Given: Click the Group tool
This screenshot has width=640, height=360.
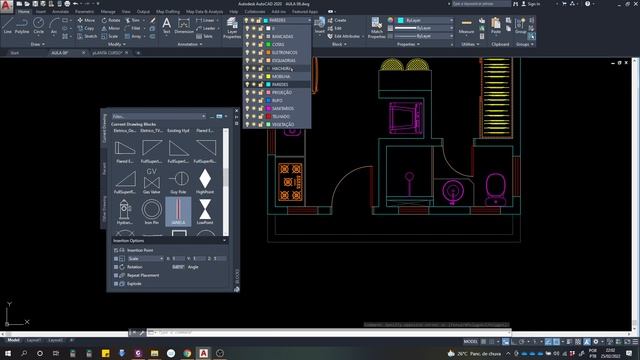Looking at the screenshot, I should pyautogui.click(x=520, y=25).
